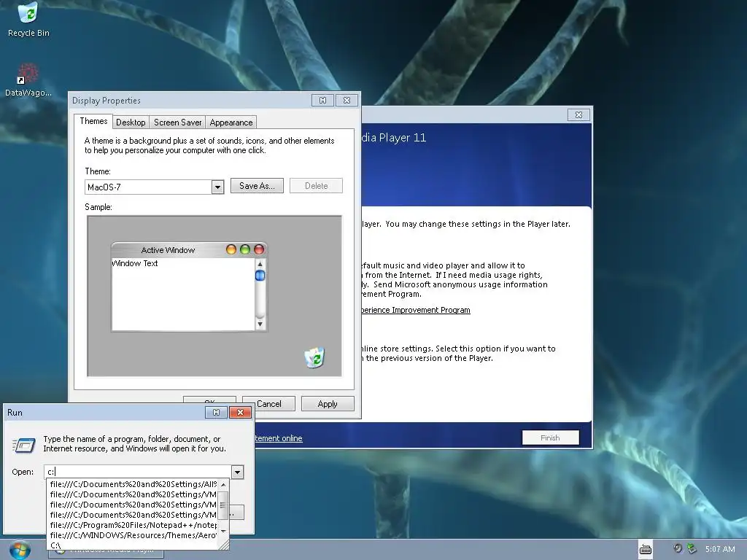Click the Run dialog program icon
The width and height of the screenshot is (747, 560).
pyautogui.click(x=23, y=445)
